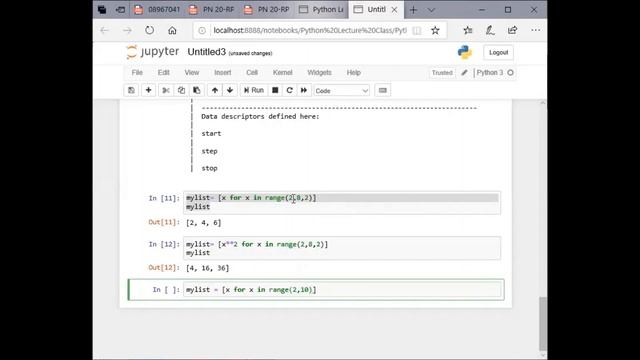Click the localhost address bar
Screen dimensions: 640x360
(x=310, y=31)
